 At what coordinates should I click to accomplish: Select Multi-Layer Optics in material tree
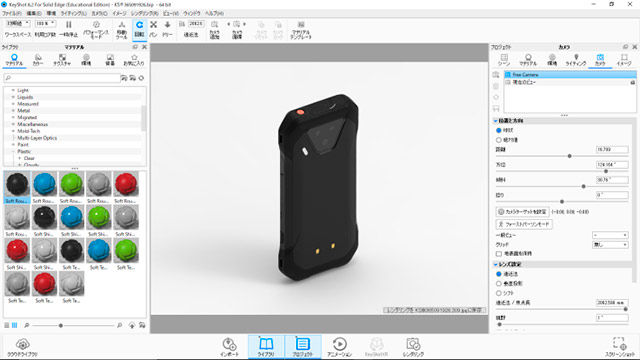tap(37, 138)
